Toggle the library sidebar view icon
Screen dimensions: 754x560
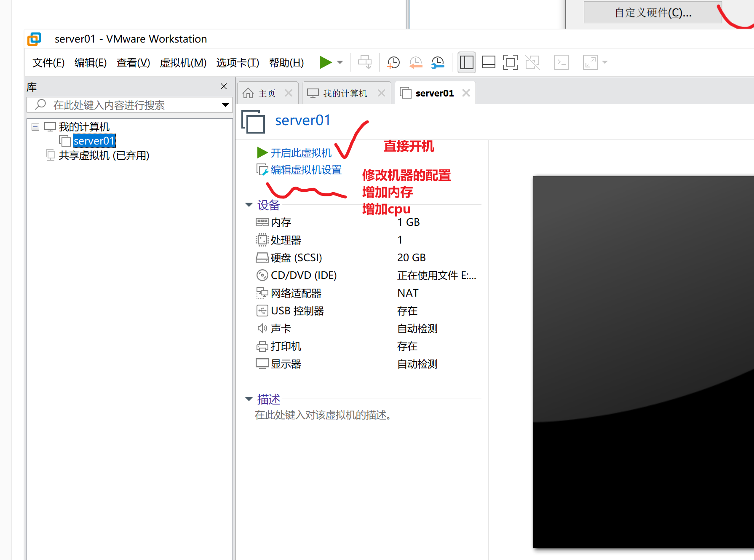point(467,62)
